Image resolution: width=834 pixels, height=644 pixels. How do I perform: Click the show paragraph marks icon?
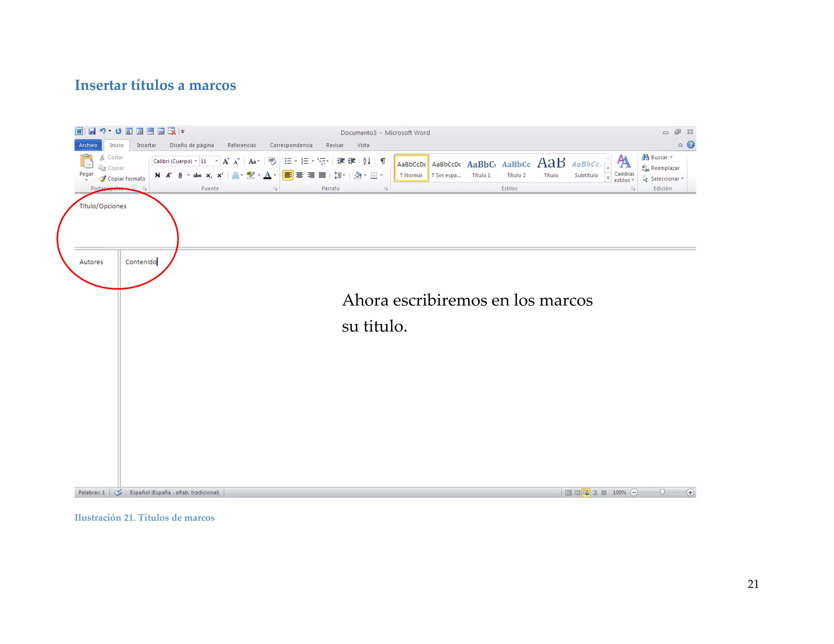pos(383,161)
